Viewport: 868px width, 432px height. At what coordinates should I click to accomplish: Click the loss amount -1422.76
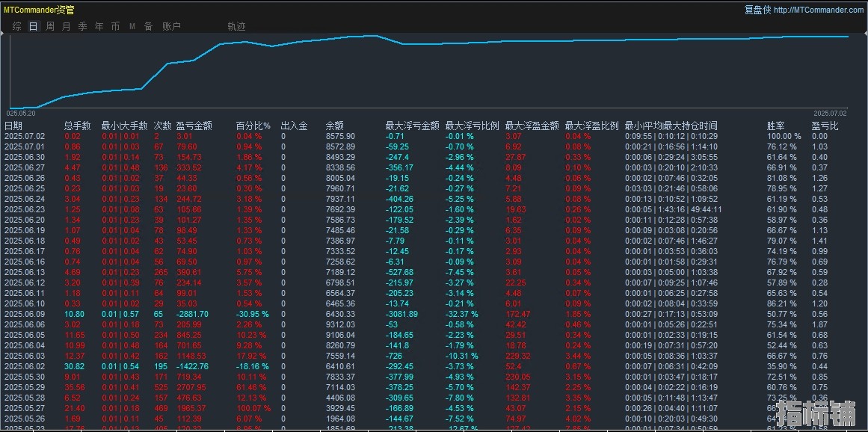[192, 366]
